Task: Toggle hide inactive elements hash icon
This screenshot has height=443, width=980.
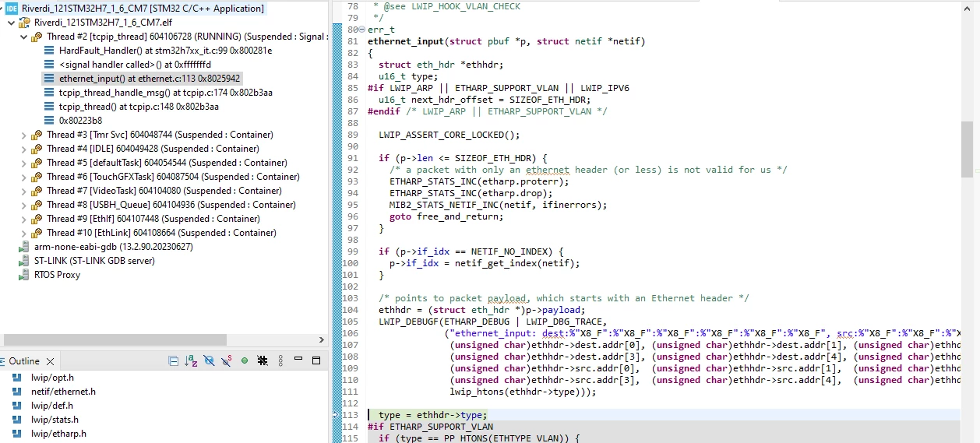Action: pyautogui.click(x=263, y=360)
